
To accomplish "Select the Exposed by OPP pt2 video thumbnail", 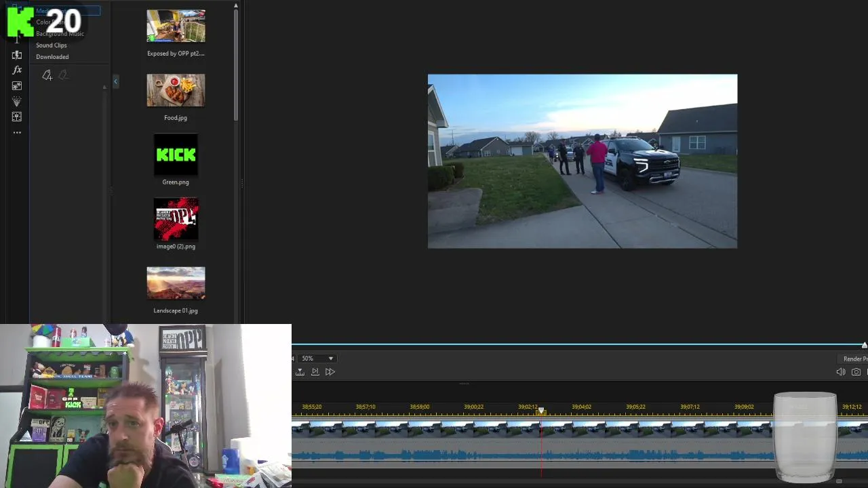I will [176, 26].
